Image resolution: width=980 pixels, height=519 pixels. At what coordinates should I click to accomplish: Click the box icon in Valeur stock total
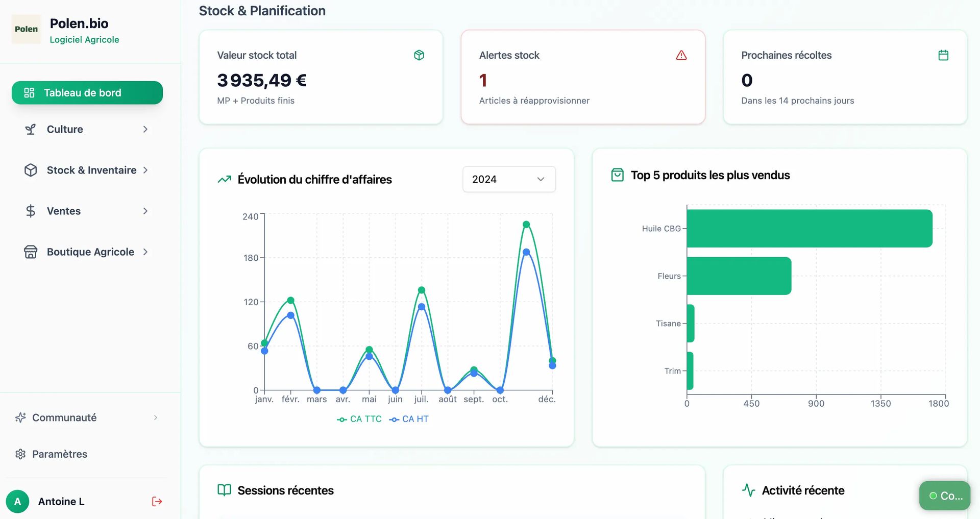click(x=419, y=55)
